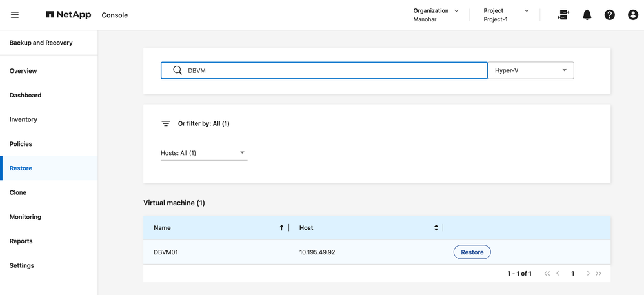Open the hamburger navigation menu

click(15, 15)
